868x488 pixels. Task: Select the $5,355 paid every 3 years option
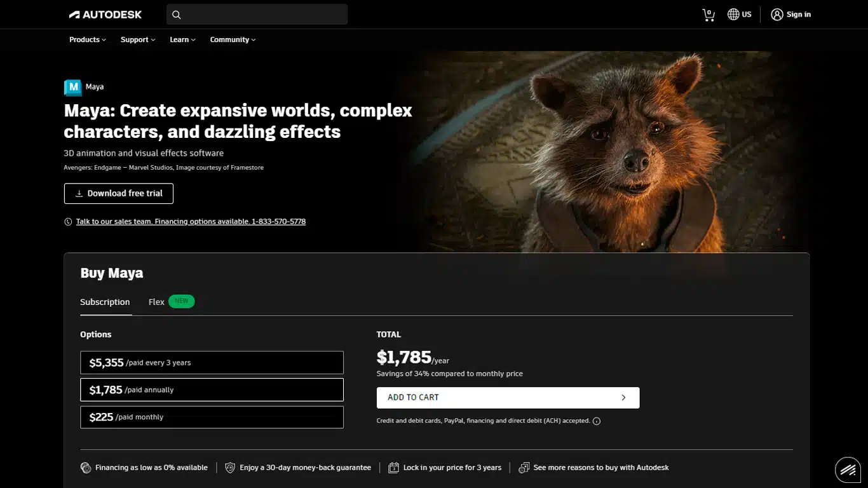[212, 363]
